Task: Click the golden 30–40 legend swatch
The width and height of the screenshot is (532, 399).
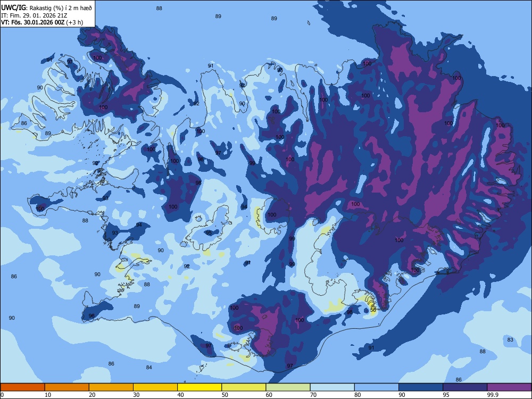Action: click(155, 387)
